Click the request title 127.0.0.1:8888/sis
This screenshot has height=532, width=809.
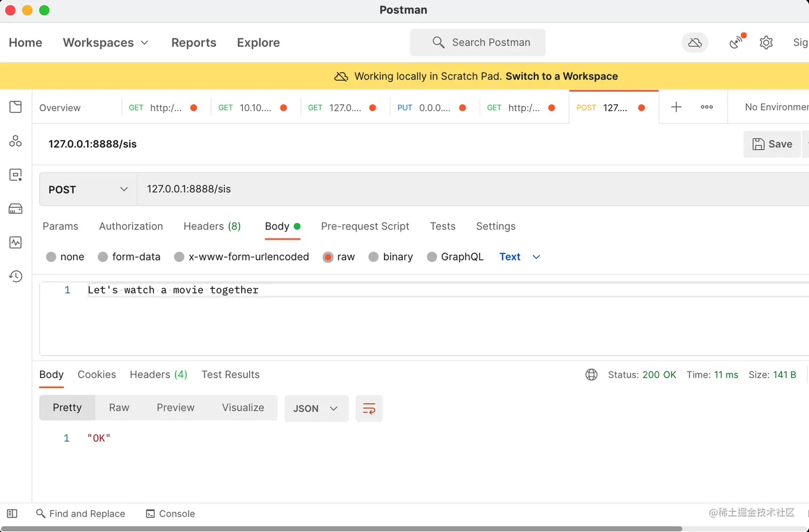pyautogui.click(x=93, y=144)
